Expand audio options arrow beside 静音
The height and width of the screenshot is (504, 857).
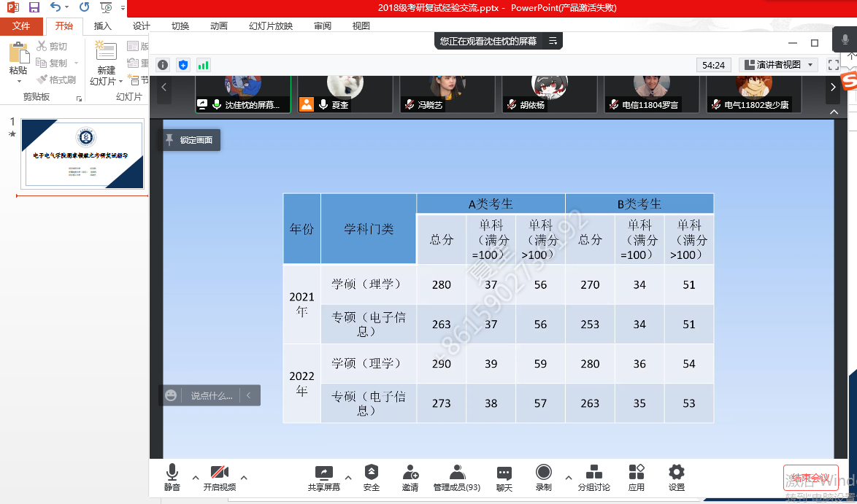pos(195,478)
